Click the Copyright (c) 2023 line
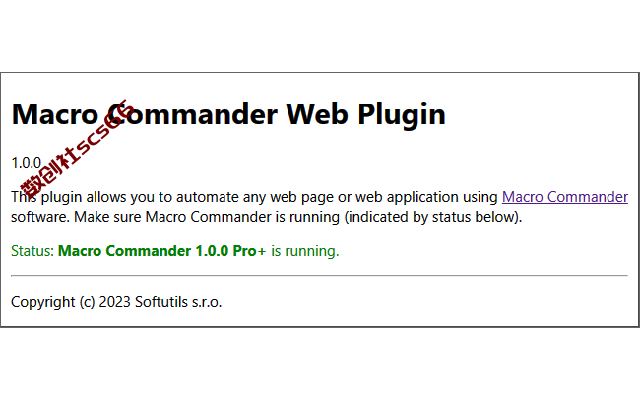This screenshot has height=400, width=640. (x=117, y=302)
